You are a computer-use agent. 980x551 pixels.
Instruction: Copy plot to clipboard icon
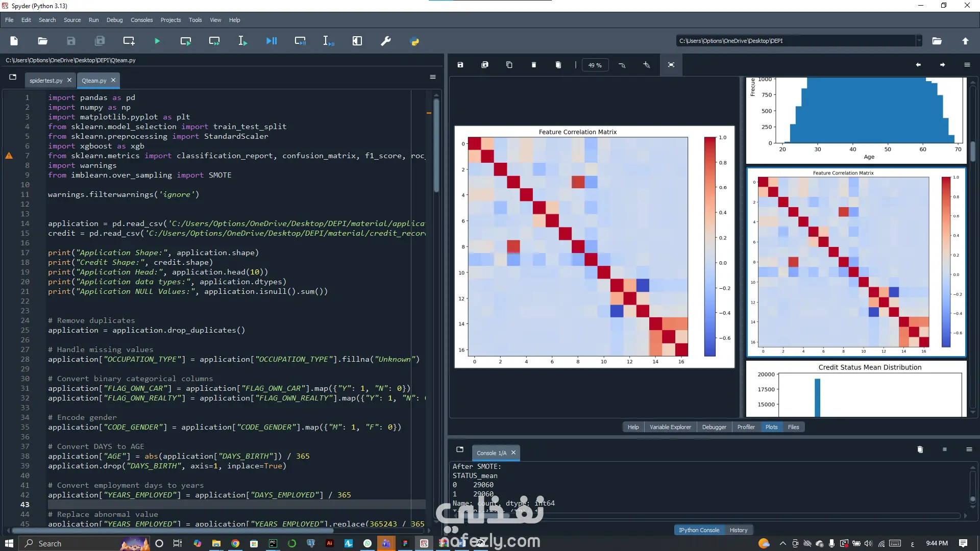pos(509,65)
